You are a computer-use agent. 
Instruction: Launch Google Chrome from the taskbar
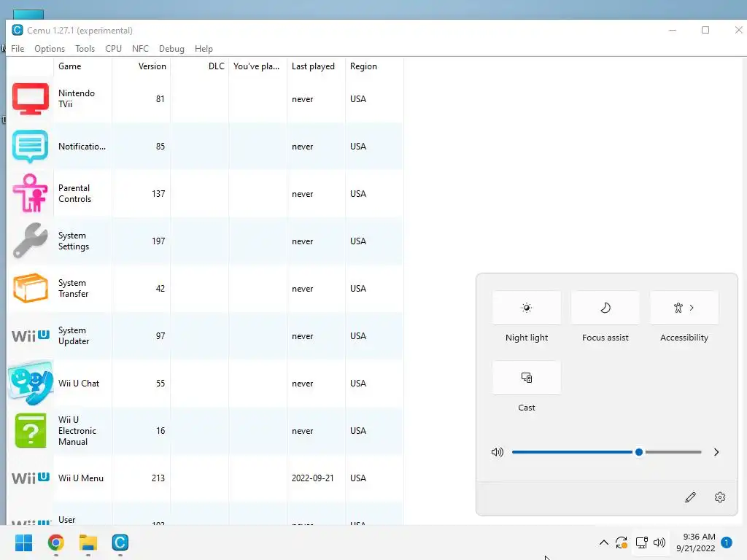pyautogui.click(x=56, y=542)
